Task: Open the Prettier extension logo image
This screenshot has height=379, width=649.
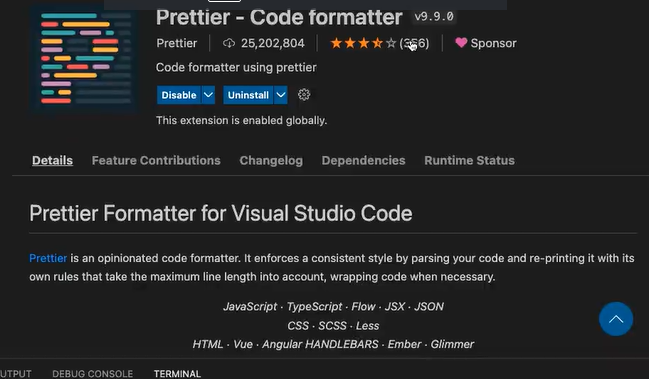Action: tap(84, 60)
